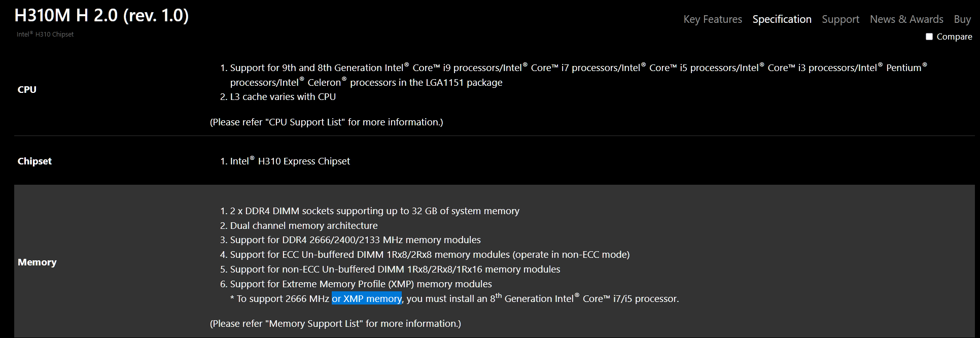Click the CPU Support List reference note

click(327, 122)
